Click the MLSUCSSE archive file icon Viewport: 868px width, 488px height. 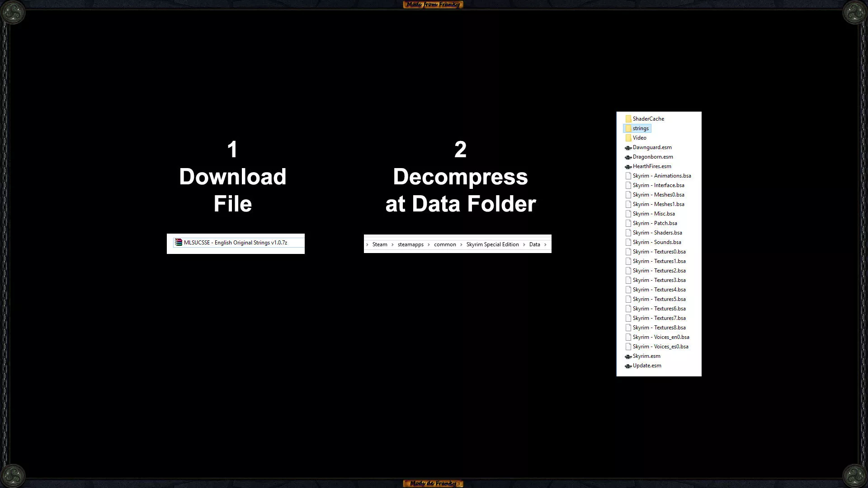(x=179, y=243)
